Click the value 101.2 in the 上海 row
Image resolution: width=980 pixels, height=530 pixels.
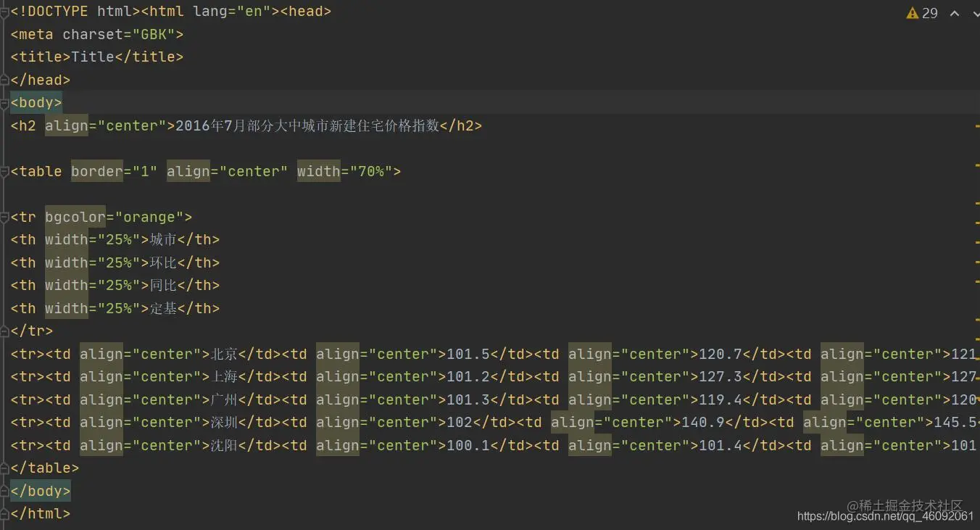468,376
